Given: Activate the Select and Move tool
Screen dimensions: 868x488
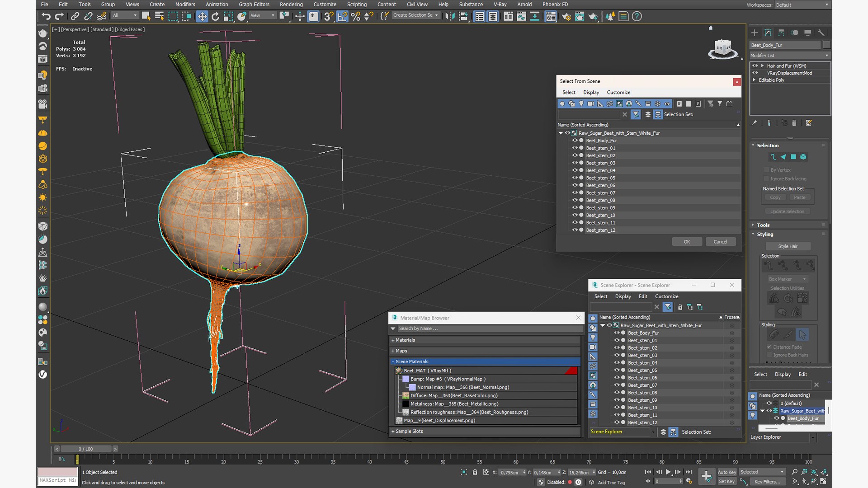Looking at the screenshot, I should [202, 17].
